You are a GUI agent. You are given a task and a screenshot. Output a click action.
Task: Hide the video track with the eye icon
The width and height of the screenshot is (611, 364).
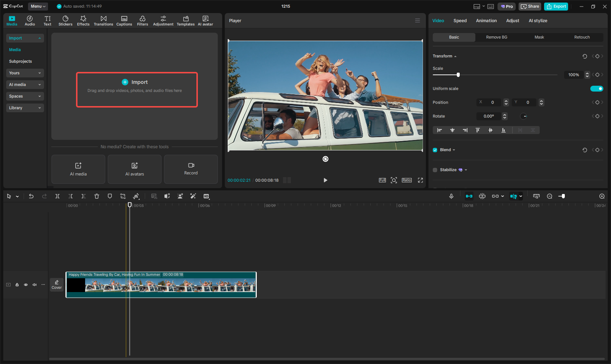pos(25,285)
